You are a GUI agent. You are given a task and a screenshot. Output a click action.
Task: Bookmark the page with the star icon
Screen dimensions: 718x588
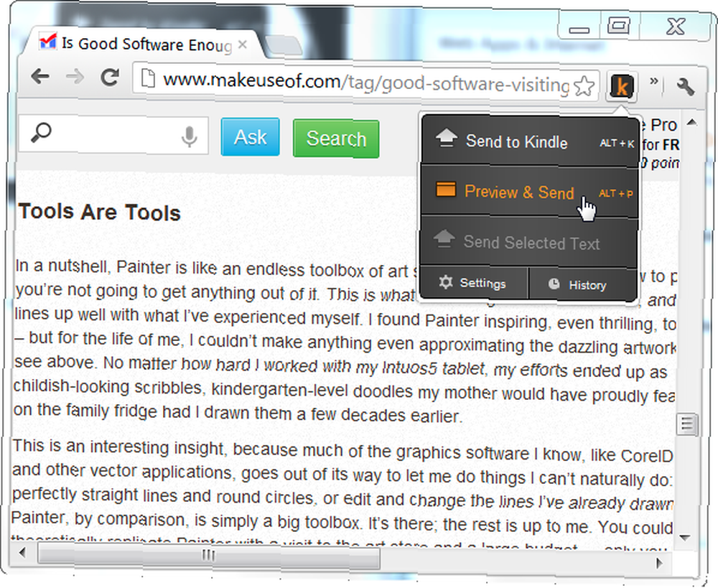click(584, 85)
